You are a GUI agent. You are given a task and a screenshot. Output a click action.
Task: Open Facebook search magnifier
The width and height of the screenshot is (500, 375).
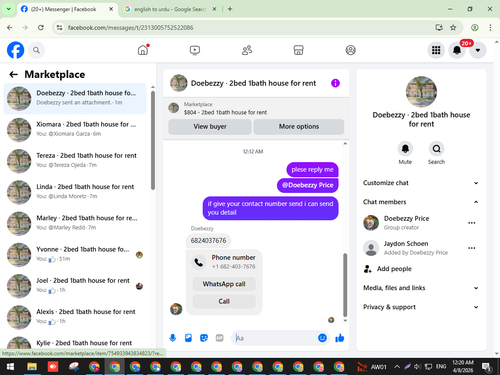[x=36, y=50]
